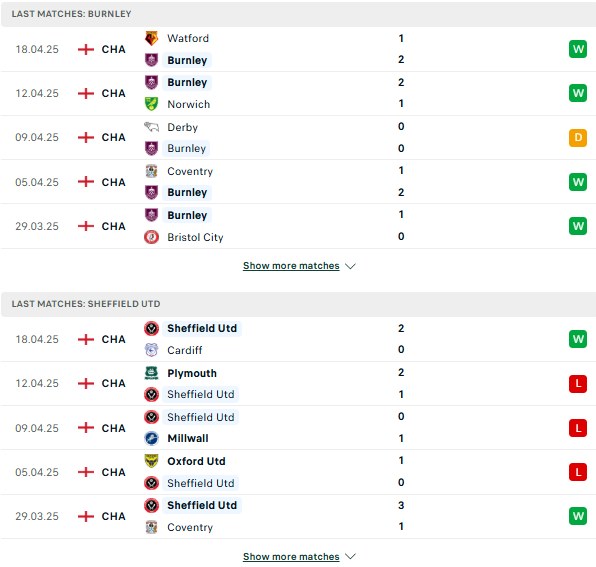
Task: Click the red L badge for Plymouth match
Action: (x=578, y=383)
